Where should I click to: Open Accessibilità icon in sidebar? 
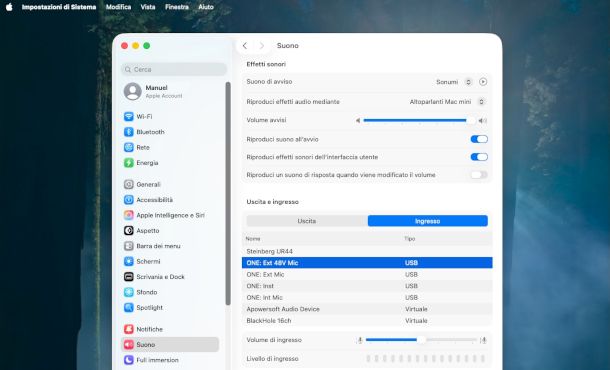129,200
